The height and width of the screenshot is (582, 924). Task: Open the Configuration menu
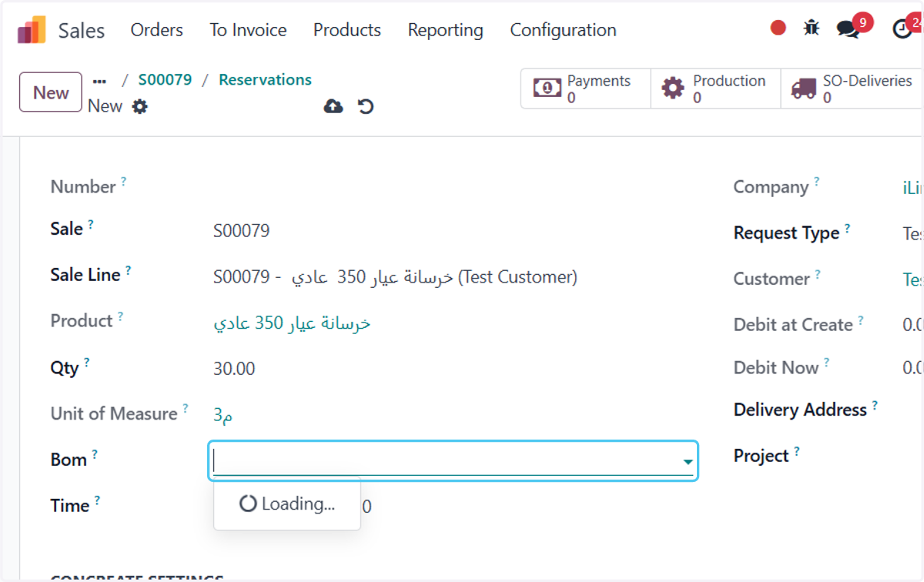(564, 30)
